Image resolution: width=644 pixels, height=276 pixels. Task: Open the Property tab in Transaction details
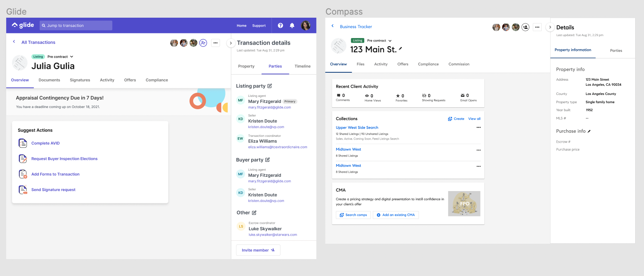[246, 66]
